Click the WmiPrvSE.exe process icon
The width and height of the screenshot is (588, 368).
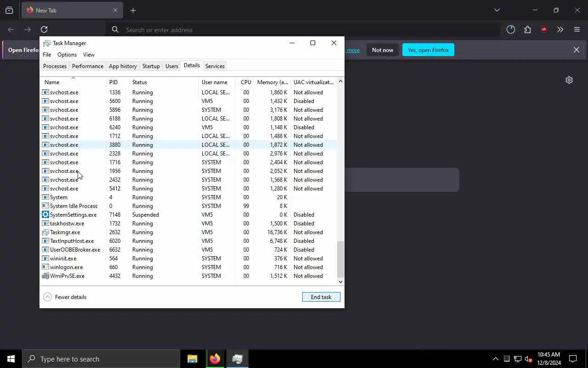click(x=45, y=276)
